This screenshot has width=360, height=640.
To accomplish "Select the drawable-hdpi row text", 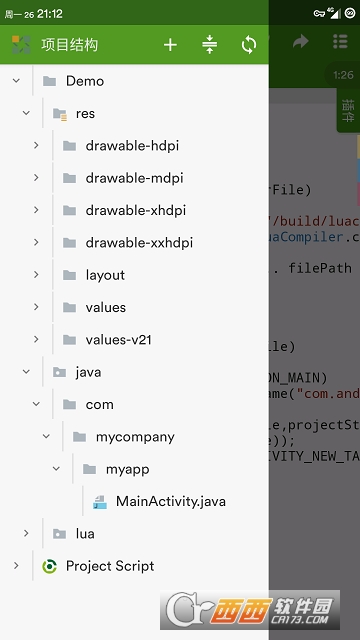I will (x=132, y=146).
